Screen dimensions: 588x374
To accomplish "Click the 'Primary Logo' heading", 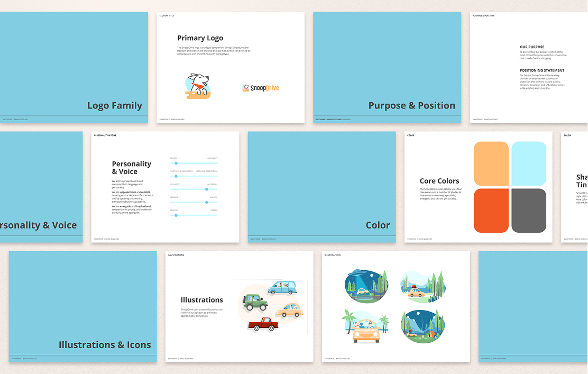I will tap(200, 38).
